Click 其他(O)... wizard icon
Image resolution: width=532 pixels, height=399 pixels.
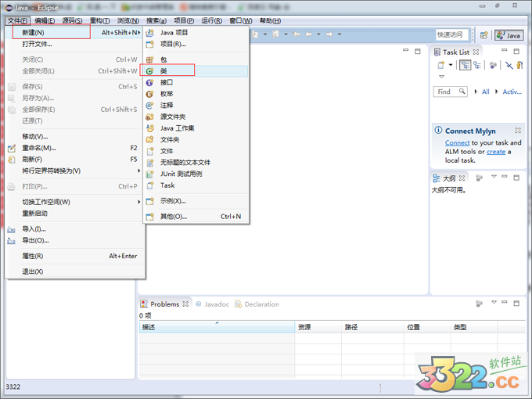149,217
